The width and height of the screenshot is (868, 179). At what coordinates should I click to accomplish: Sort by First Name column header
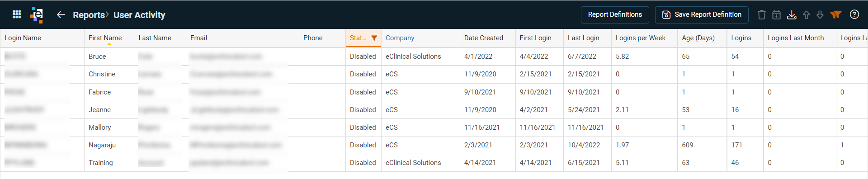point(105,38)
